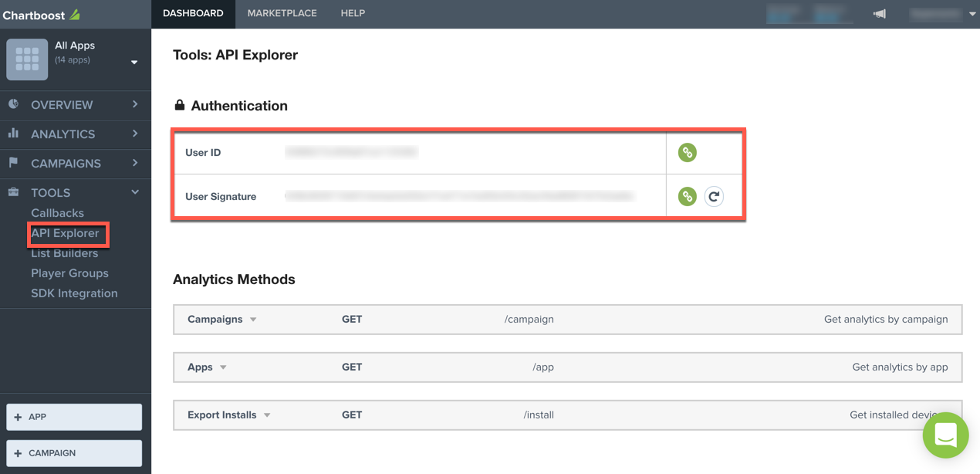Screen dimensions: 980x474
Task: Switch to the Marketplace tab
Action: [x=282, y=13]
